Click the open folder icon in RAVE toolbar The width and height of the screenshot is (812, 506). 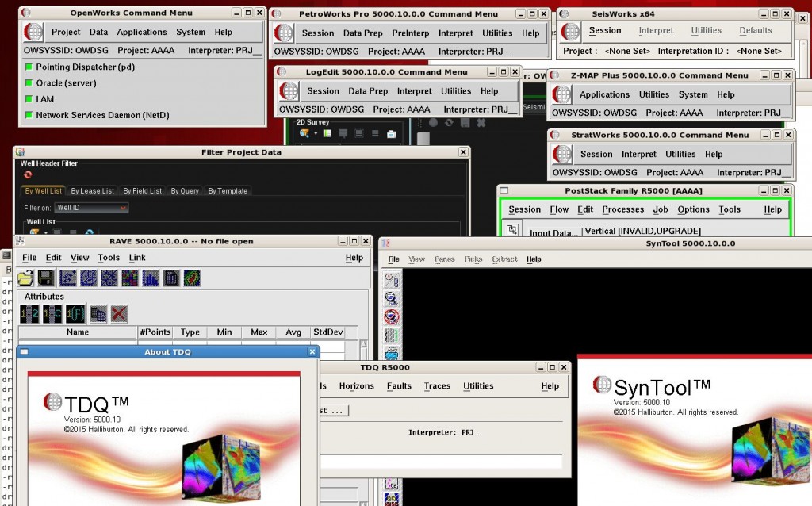coord(25,278)
